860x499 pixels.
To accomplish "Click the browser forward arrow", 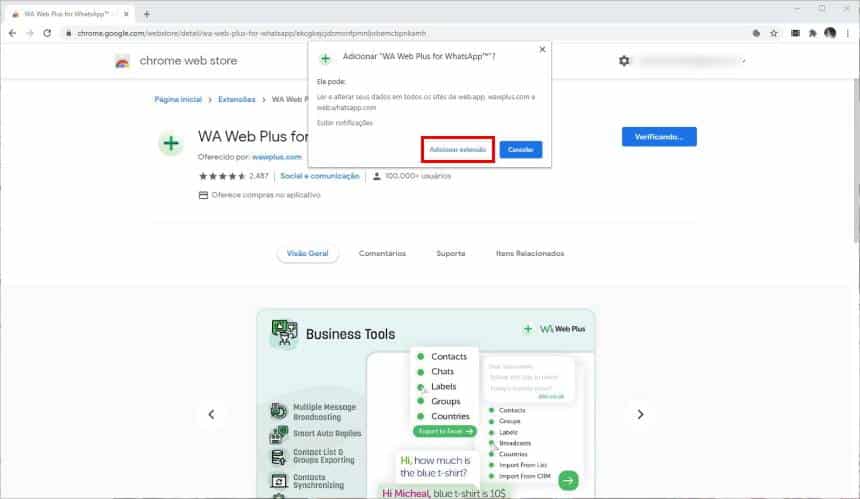I will (x=30, y=33).
